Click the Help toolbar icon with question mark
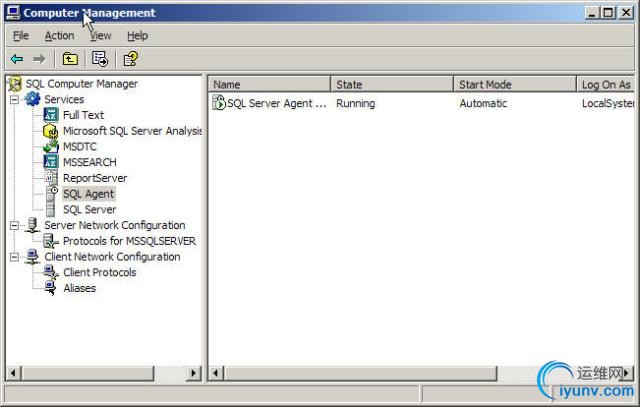Image resolution: width=640 pixels, height=407 pixels. point(131,59)
